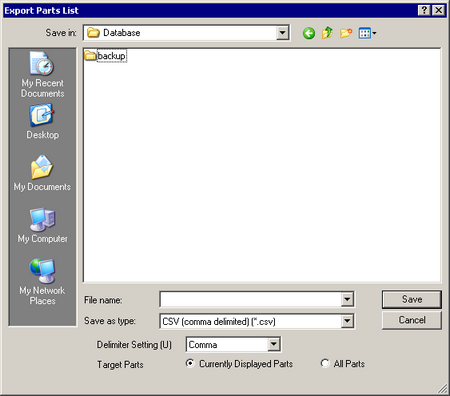
Task: Cancel the export dialog
Action: pos(412,320)
